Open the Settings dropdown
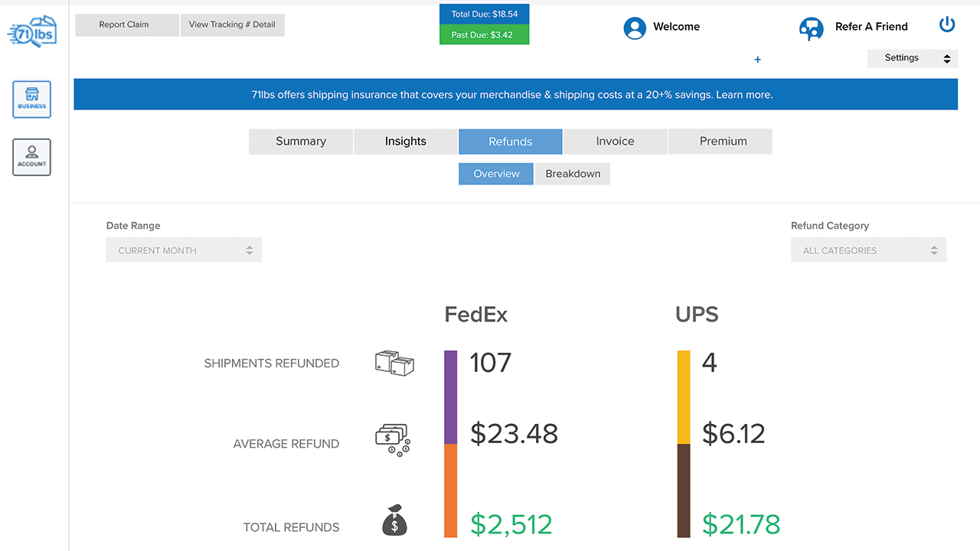980x551 pixels. point(913,58)
